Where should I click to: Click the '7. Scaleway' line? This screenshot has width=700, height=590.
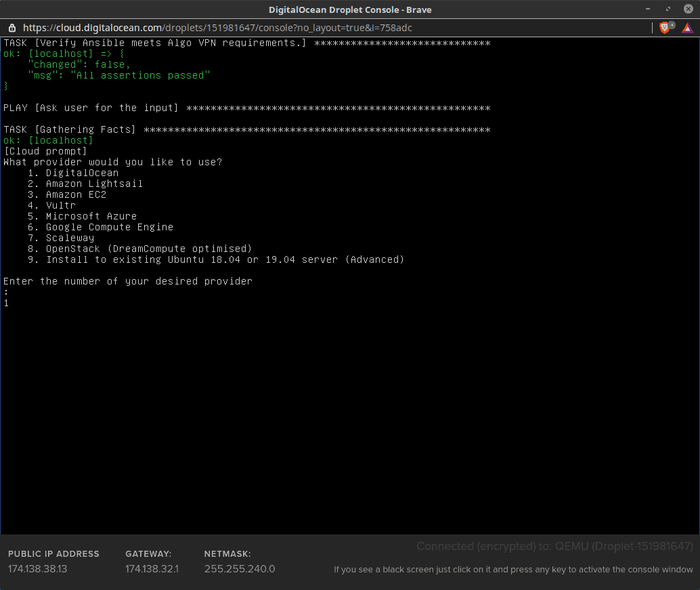61,238
